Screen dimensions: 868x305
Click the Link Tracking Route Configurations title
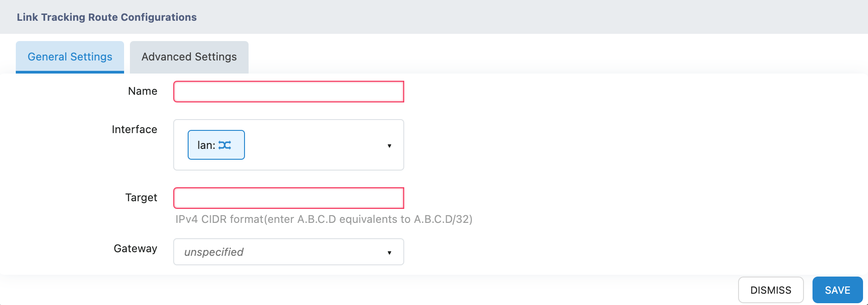click(106, 17)
